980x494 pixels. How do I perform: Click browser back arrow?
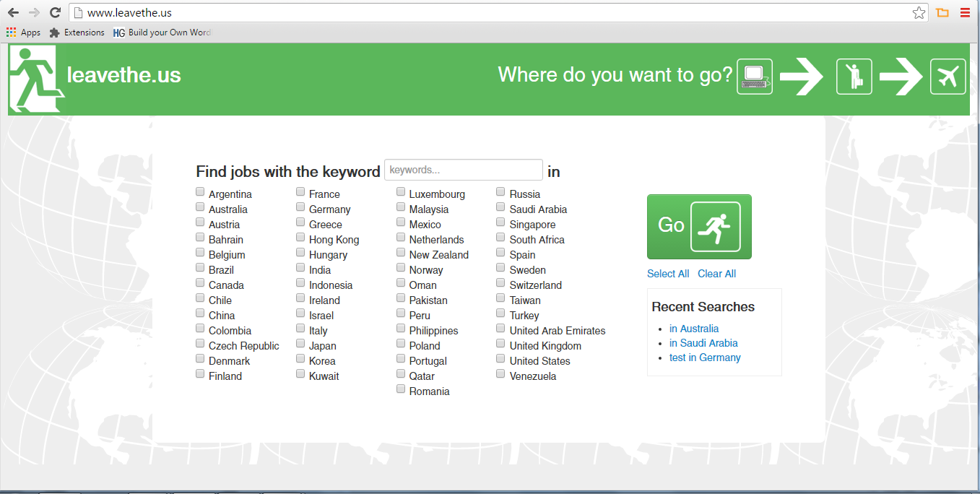[13, 12]
